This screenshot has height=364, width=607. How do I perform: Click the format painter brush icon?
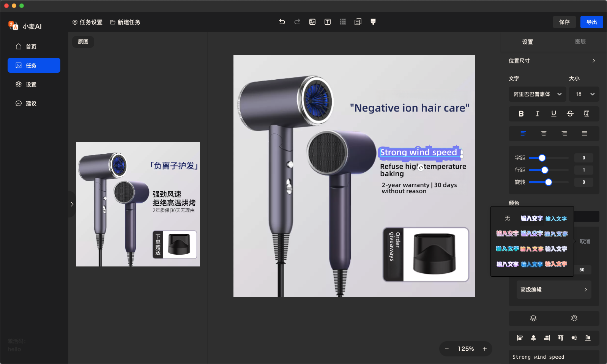(373, 22)
